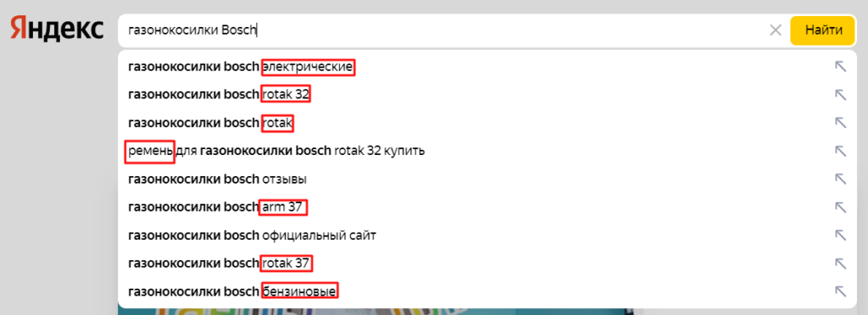Screen dimensions: 868x315
Task: Select suggestion газонокосилки bosch arm 37
Action: [487, 207]
